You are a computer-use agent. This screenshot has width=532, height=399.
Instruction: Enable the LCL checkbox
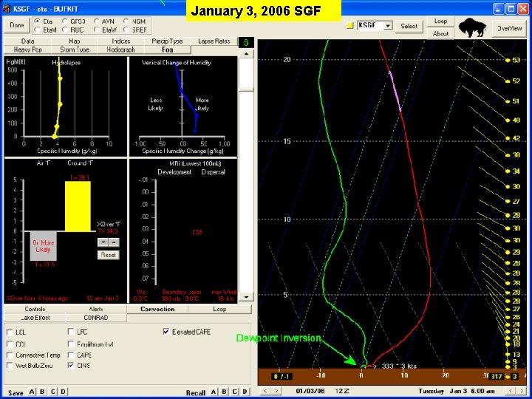[x=10, y=332]
